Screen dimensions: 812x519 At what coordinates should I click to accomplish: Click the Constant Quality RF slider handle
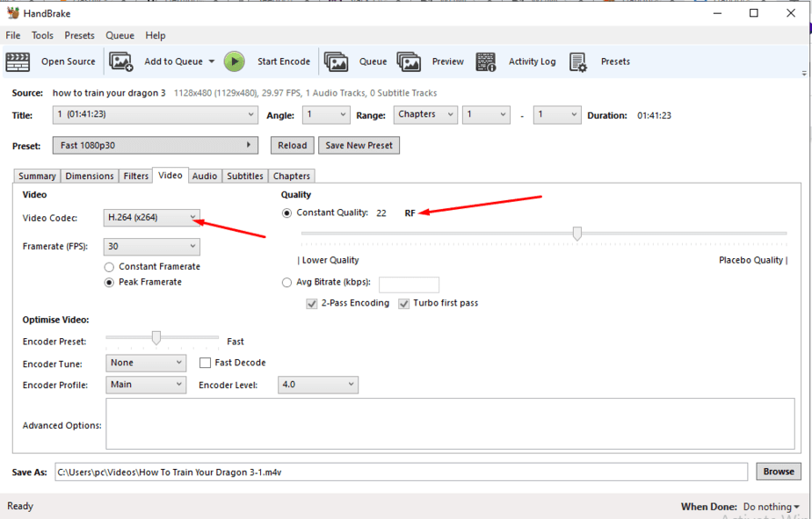point(577,234)
